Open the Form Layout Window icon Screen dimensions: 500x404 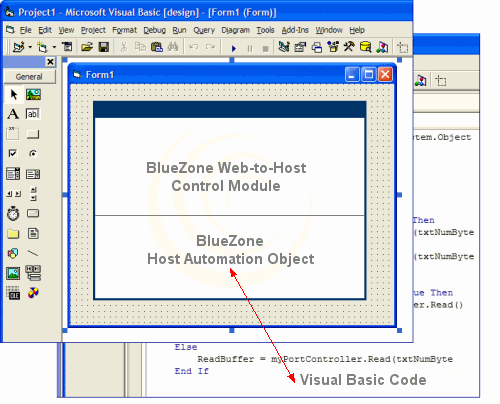coord(317,48)
